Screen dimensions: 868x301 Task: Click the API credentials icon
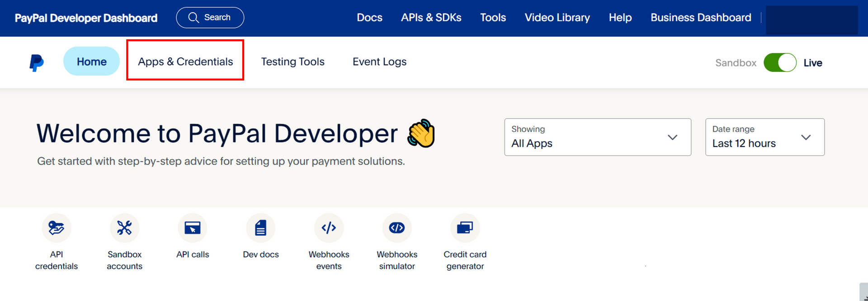[57, 228]
